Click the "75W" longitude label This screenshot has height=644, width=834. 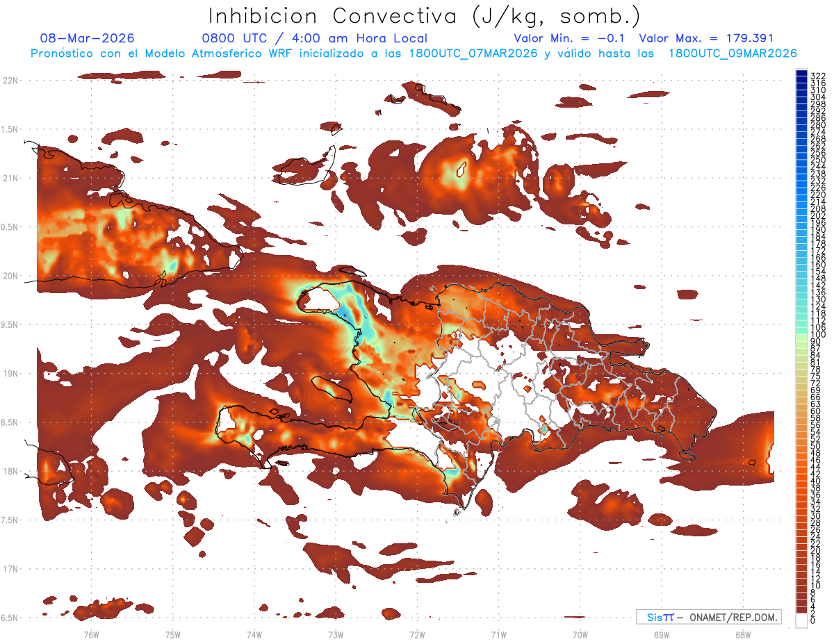pyautogui.click(x=173, y=634)
